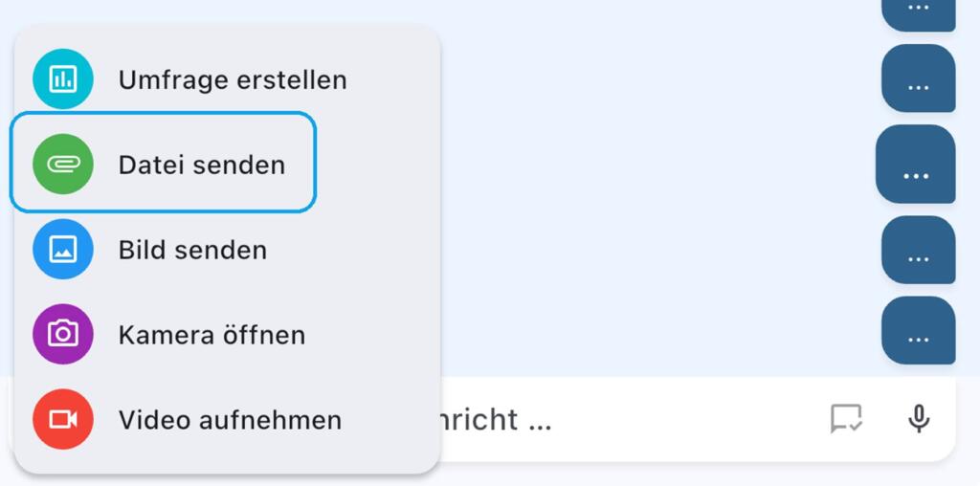Click empty chat background to dismiss menu
Image resolution: width=980 pixels, height=486 pixels.
click(x=657, y=188)
